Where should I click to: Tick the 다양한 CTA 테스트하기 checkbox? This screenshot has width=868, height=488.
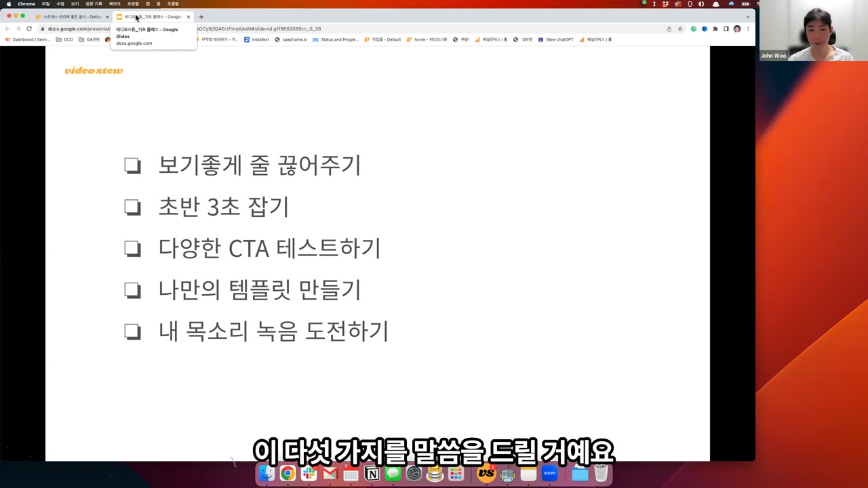(x=132, y=248)
